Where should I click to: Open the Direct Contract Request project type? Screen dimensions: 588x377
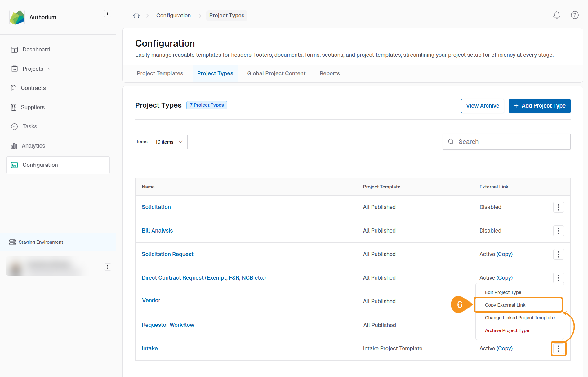[x=203, y=278]
